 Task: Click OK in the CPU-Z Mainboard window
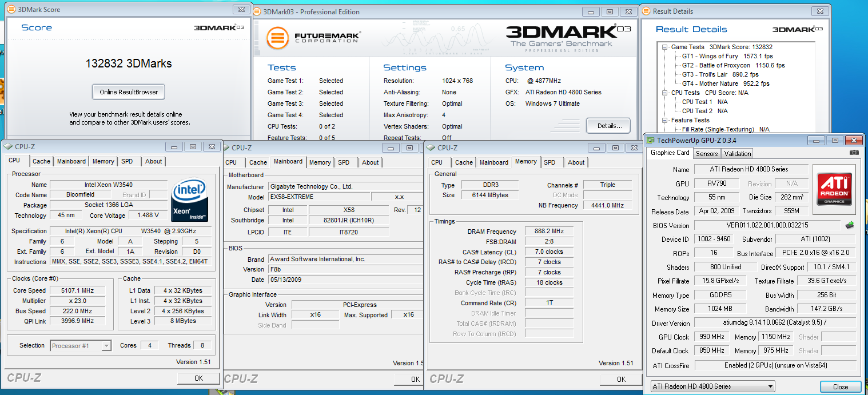tap(409, 379)
